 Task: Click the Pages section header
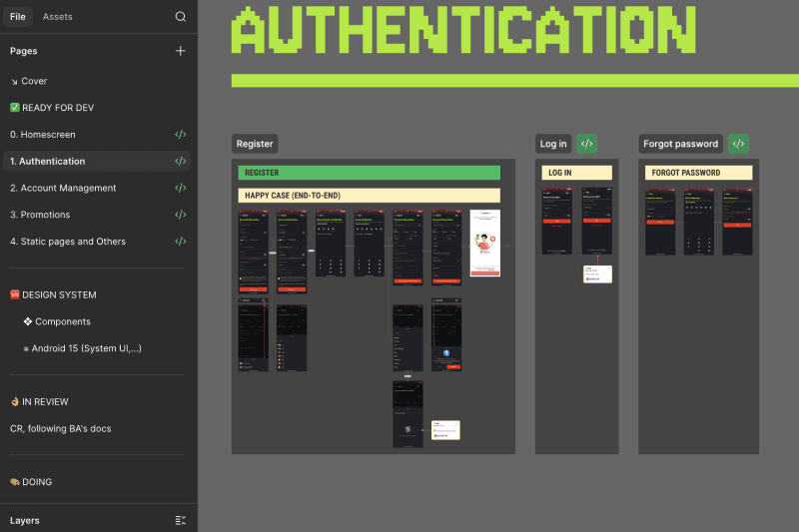click(x=23, y=51)
